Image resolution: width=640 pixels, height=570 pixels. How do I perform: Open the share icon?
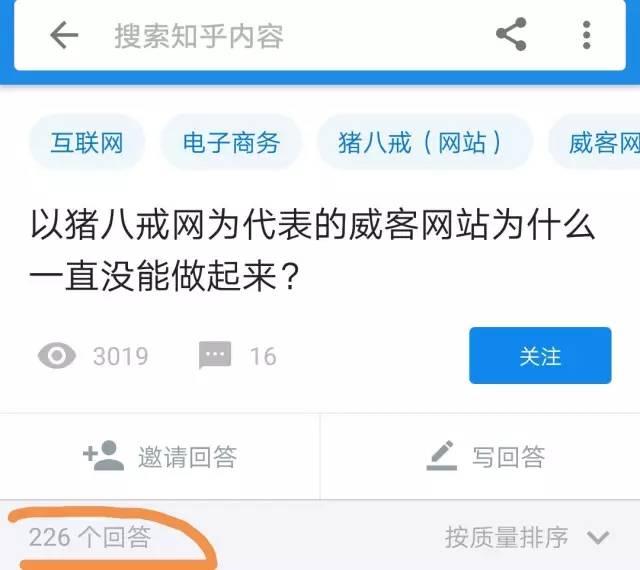coord(511,34)
